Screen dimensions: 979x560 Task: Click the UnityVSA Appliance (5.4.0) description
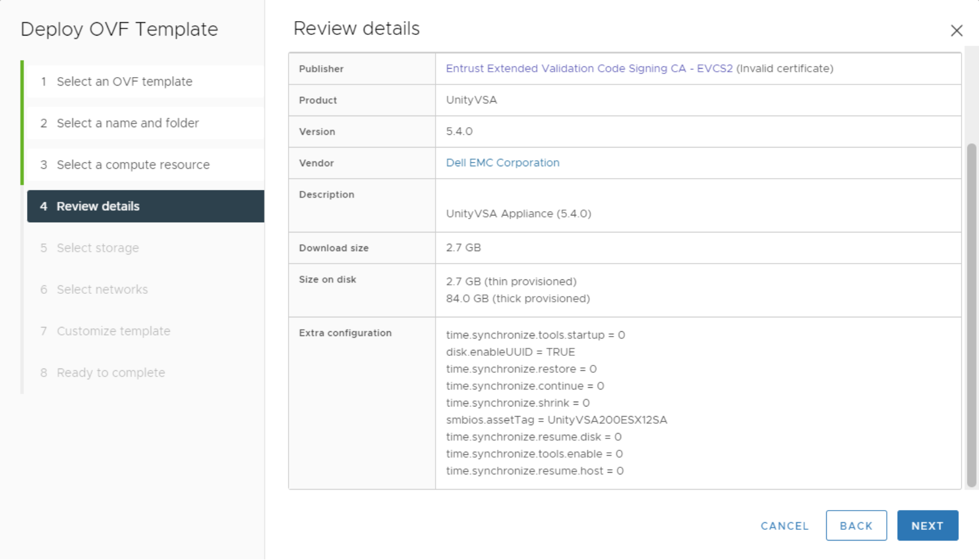click(x=519, y=214)
